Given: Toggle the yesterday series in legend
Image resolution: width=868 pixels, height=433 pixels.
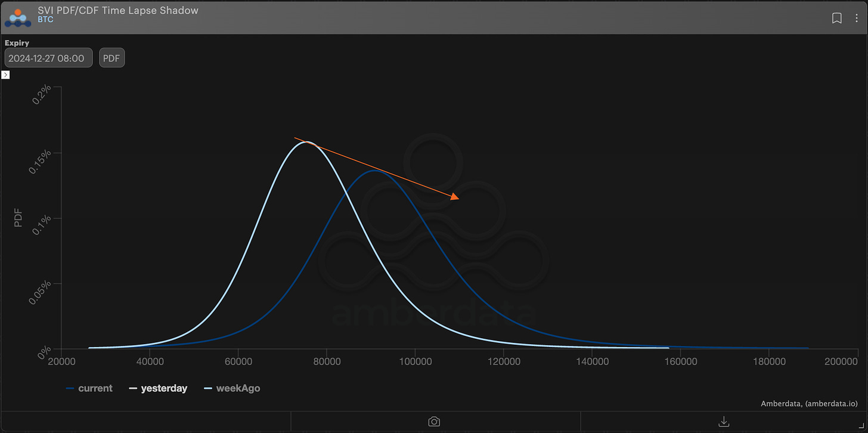Looking at the screenshot, I should click(158, 388).
